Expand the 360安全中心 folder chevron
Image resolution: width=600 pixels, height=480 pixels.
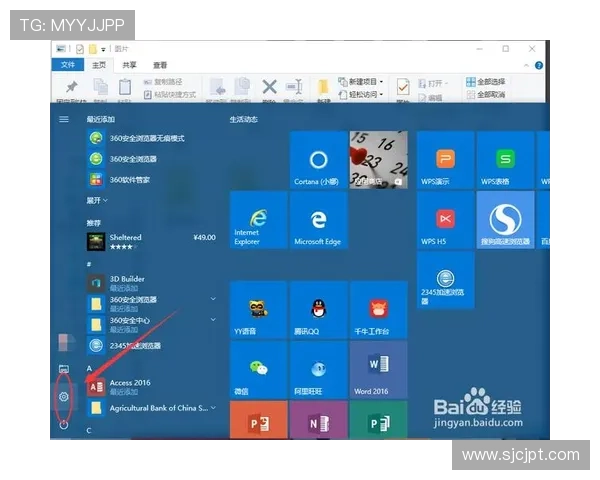[x=213, y=319]
